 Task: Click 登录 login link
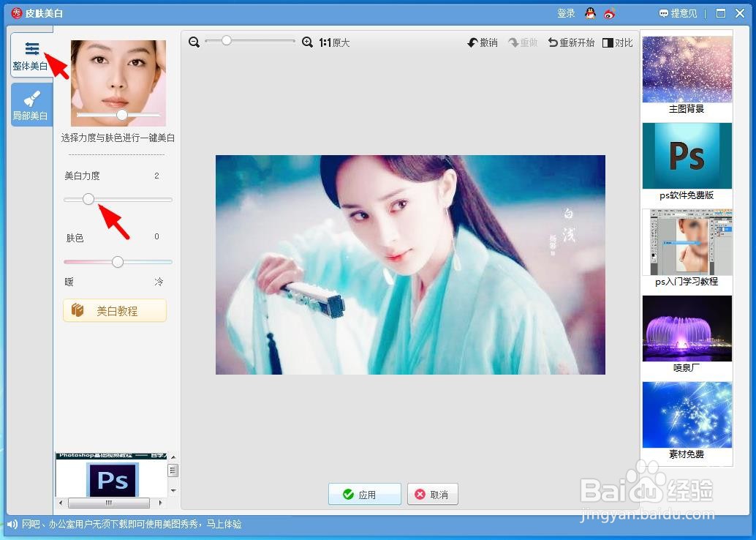[566, 13]
